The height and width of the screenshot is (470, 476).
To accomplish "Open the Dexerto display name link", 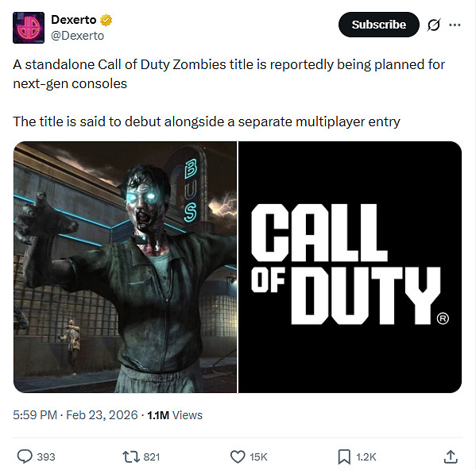I will pyautogui.click(x=74, y=20).
